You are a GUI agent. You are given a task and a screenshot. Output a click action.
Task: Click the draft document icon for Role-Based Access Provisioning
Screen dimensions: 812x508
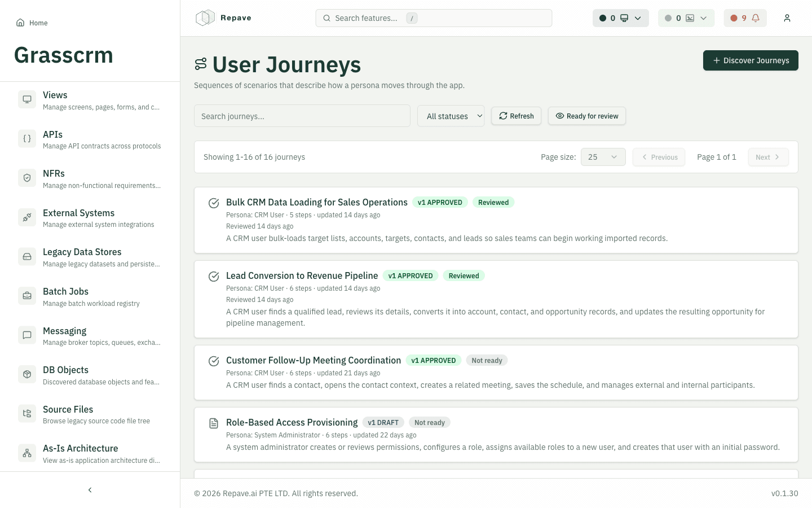click(214, 423)
